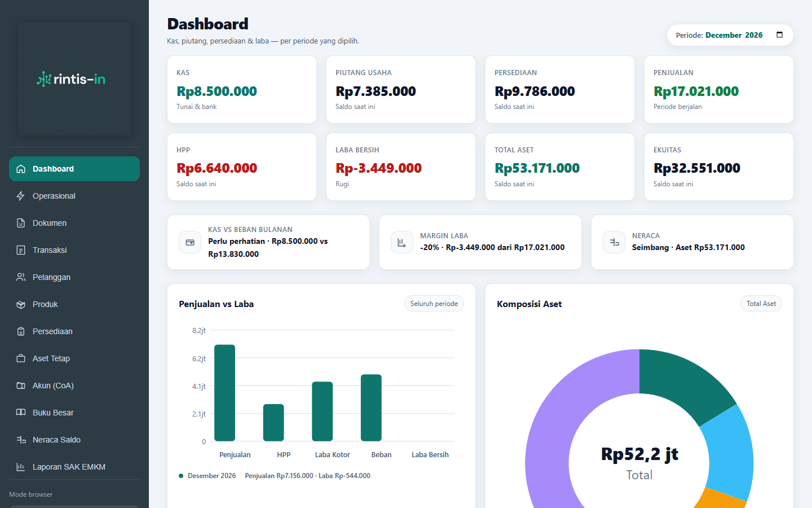Select Laporan SAK EMKM in sidebar

pos(74,467)
